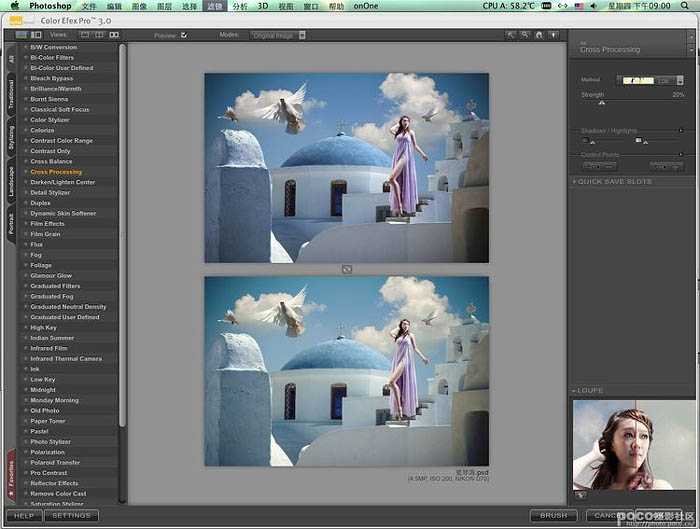Click the Apple menu logo
This screenshot has width=700, height=529.
click(14, 6)
